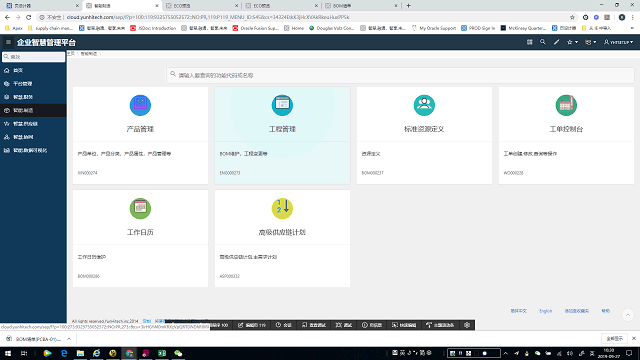
Task: Open the 标准资源定义 card icon
Action: 424,105
